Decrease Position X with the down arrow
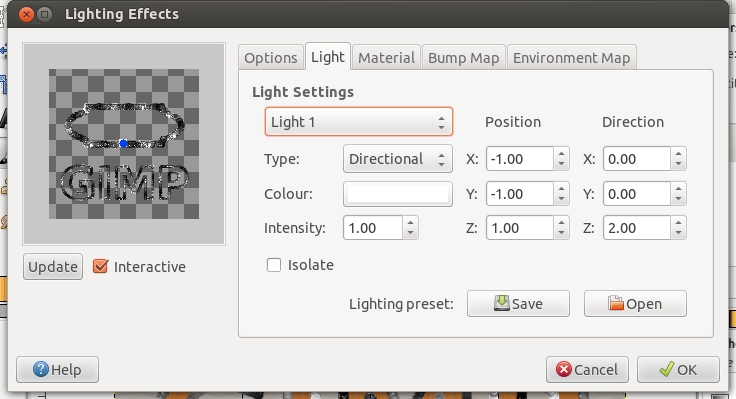This screenshot has height=399, width=736. click(x=561, y=164)
